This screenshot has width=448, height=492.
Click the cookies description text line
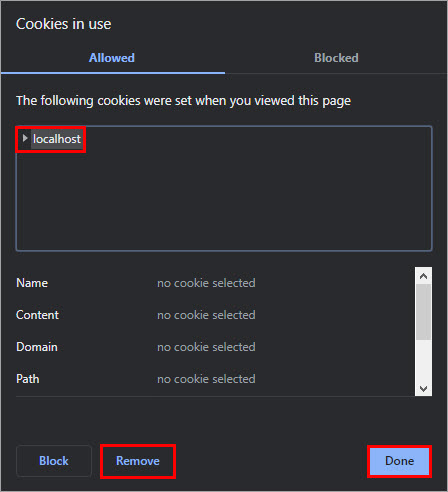tap(183, 101)
